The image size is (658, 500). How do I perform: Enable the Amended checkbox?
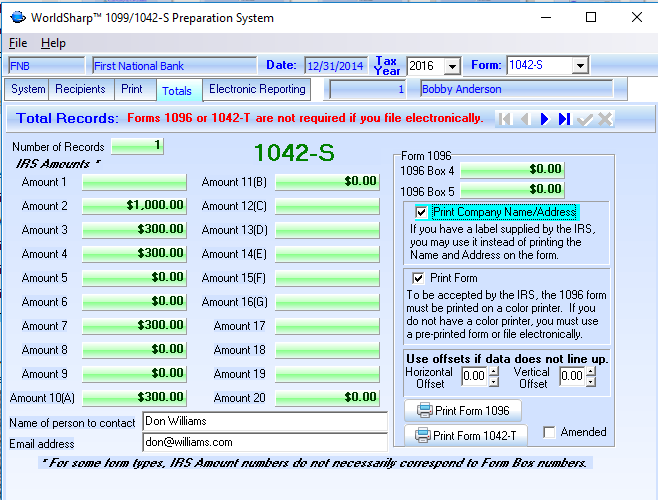(550, 432)
